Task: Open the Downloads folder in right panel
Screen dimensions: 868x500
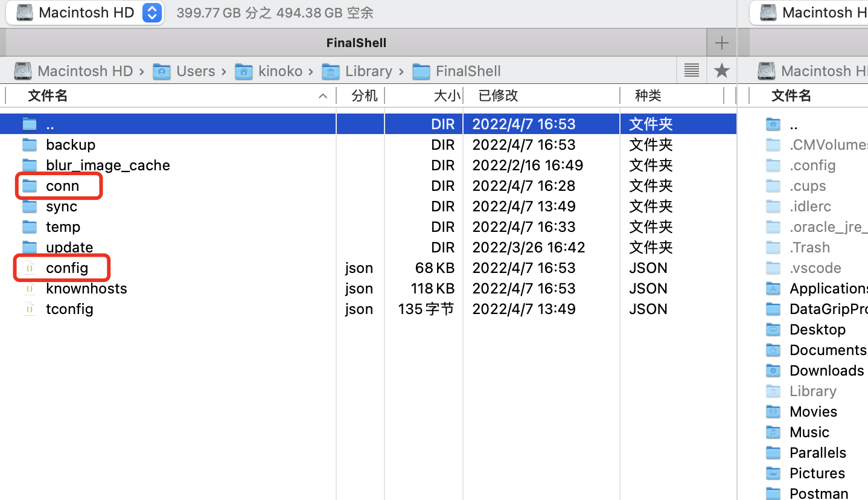Action: 826,371
